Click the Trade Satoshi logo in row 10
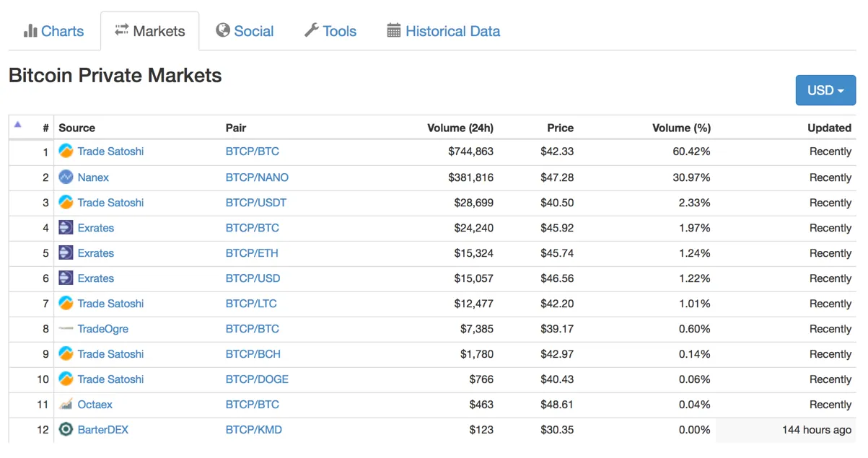 pos(66,379)
